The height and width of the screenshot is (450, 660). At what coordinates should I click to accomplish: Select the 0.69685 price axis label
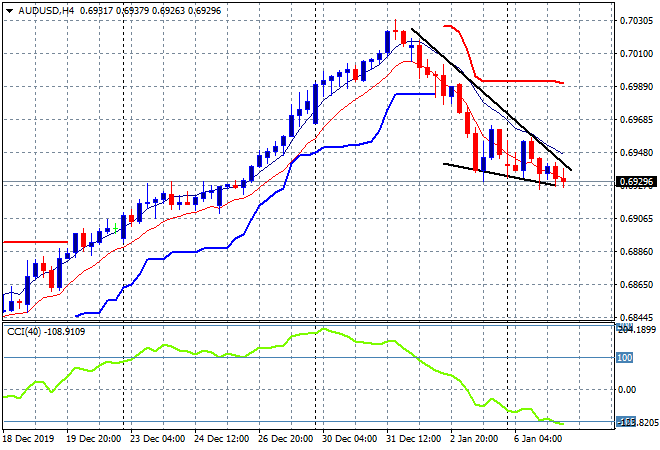(636, 120)
